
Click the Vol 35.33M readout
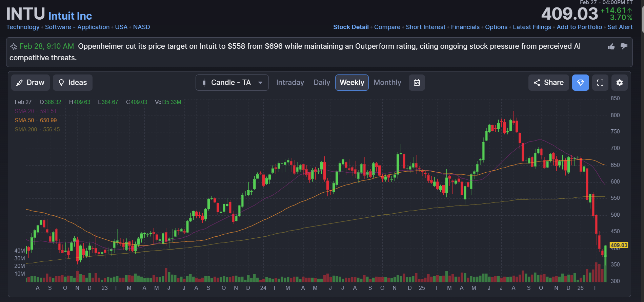[x=168, y=102]
